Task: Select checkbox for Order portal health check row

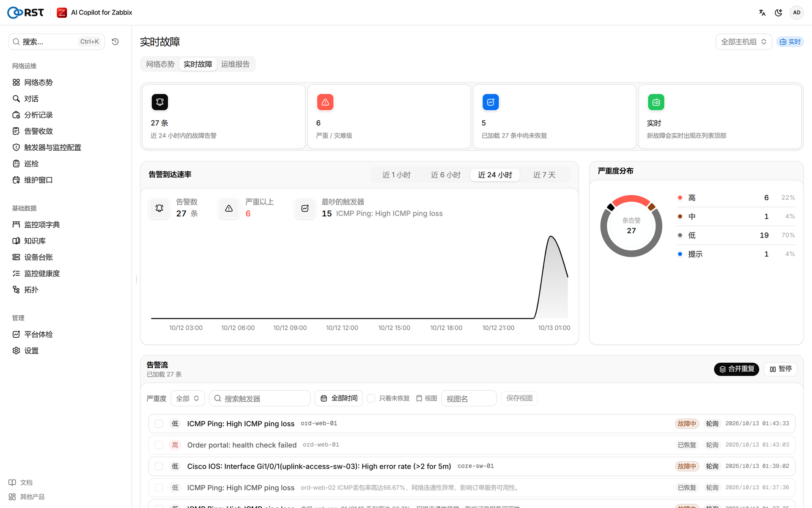Action: (159, 445)
